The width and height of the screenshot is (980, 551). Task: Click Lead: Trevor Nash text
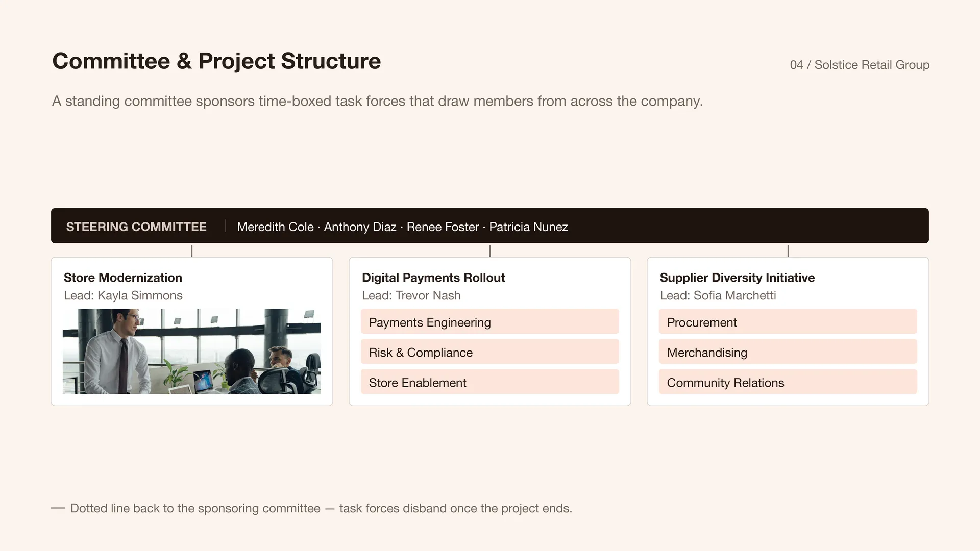[x=411, y=295]
